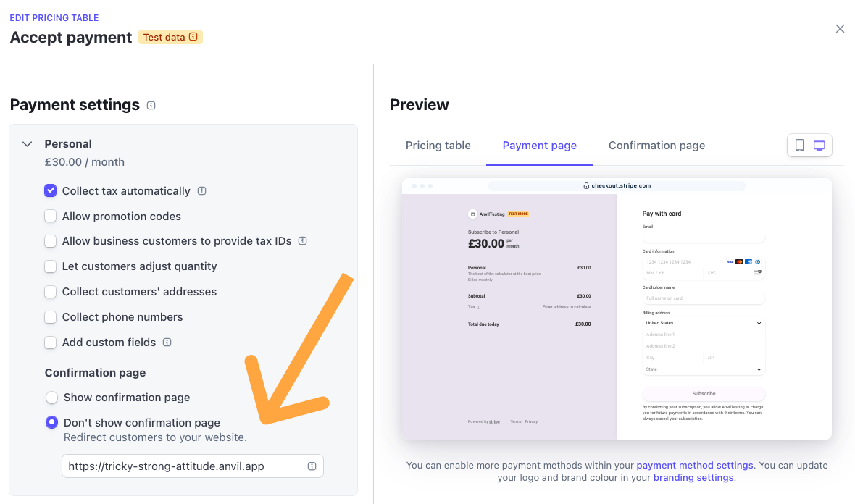Open the Confirmation page preview tab

coord(656,146)
